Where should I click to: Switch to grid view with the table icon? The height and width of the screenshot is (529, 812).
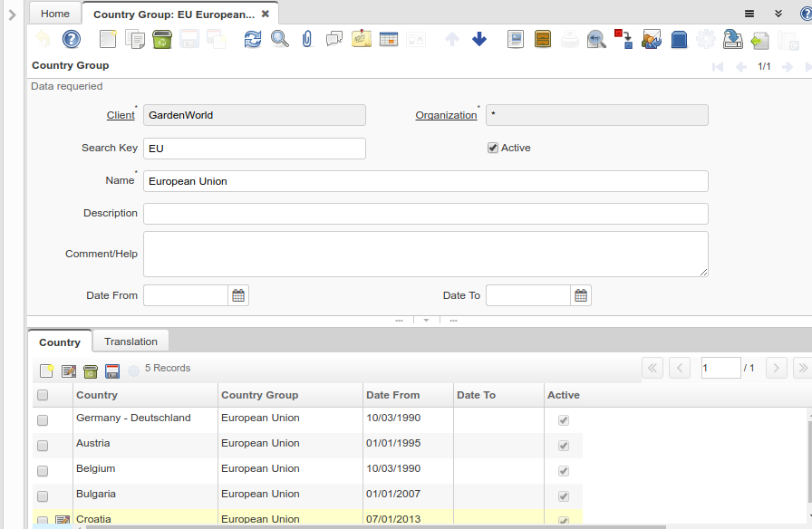click(x=389, y=39)
